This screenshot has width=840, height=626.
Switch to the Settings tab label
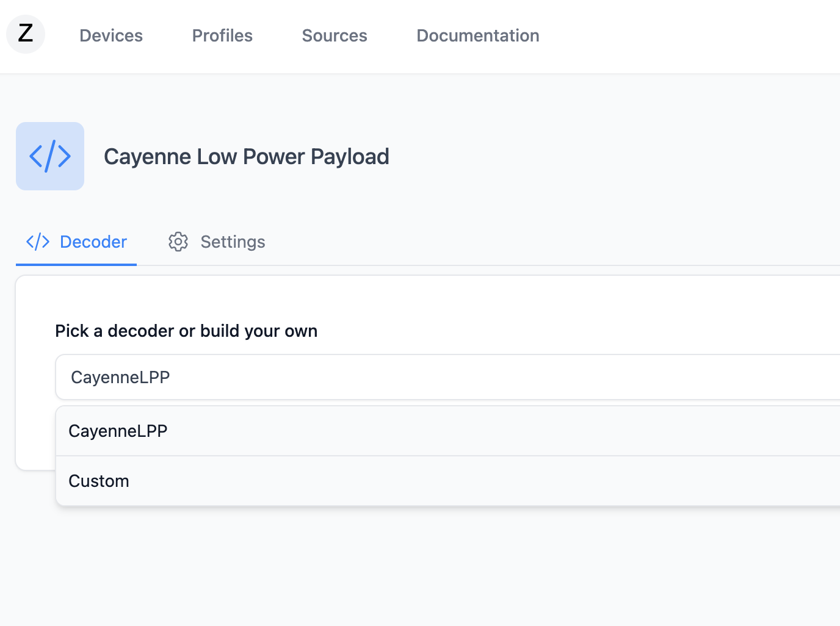click(x=233, y=242)
